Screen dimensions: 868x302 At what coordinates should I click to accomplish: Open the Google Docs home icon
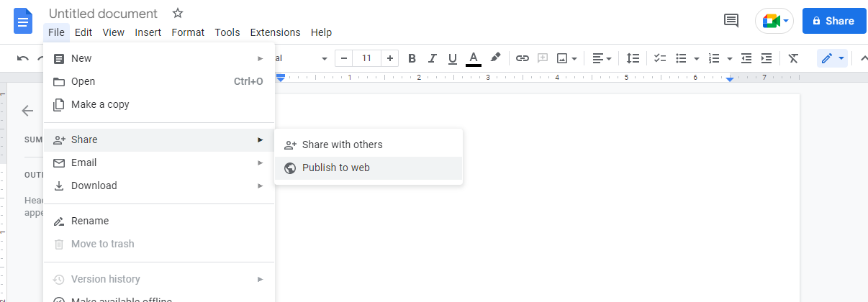[x=24, y=21]
